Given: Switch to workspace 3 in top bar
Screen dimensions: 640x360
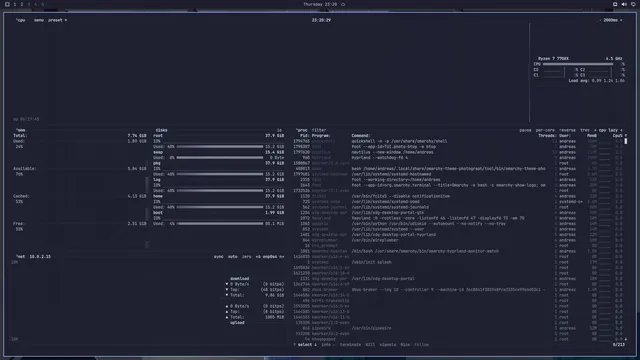Looking at the screenshot, I should tap(29, 4).
